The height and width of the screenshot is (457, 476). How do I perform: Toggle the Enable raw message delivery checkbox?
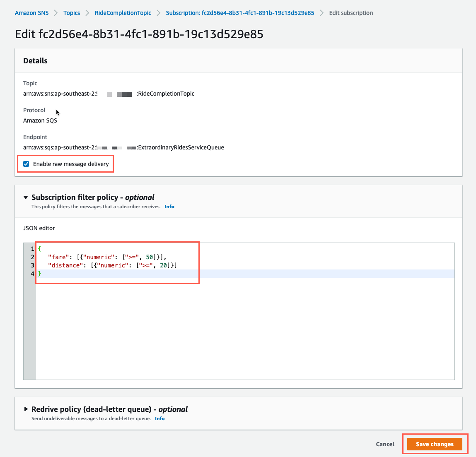26,164
